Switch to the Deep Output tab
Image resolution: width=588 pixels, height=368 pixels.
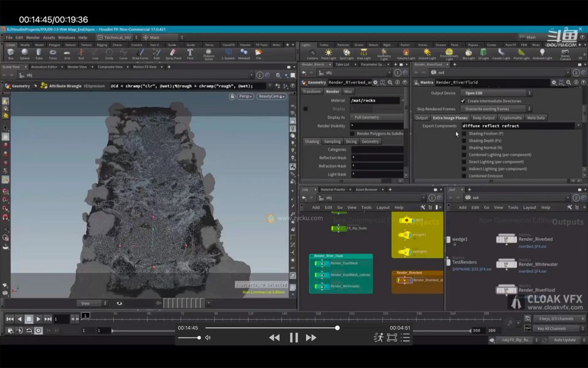pos(483,118)
